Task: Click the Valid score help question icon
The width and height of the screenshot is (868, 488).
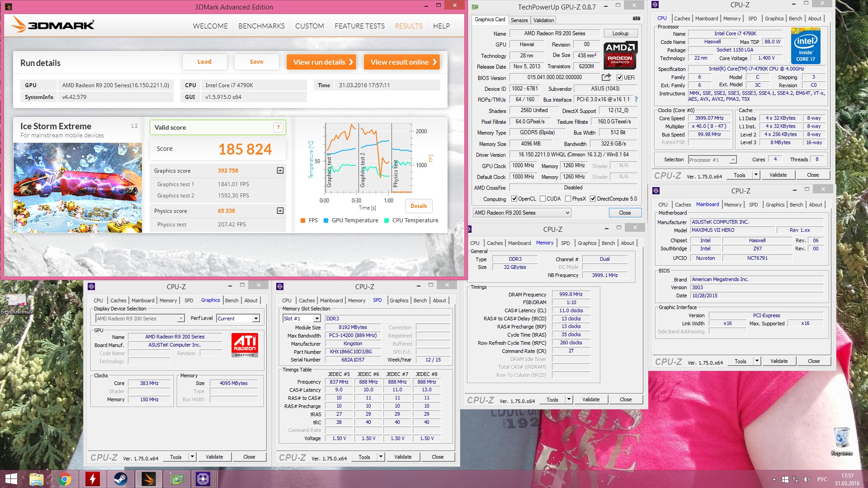Action: [278, 127]
